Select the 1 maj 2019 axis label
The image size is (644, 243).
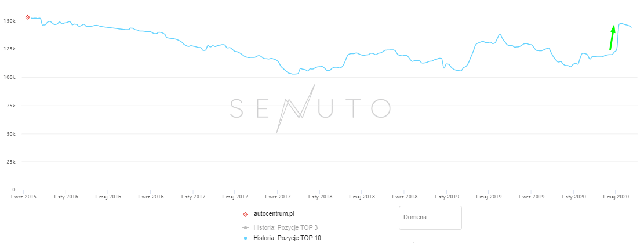[488, 198]
